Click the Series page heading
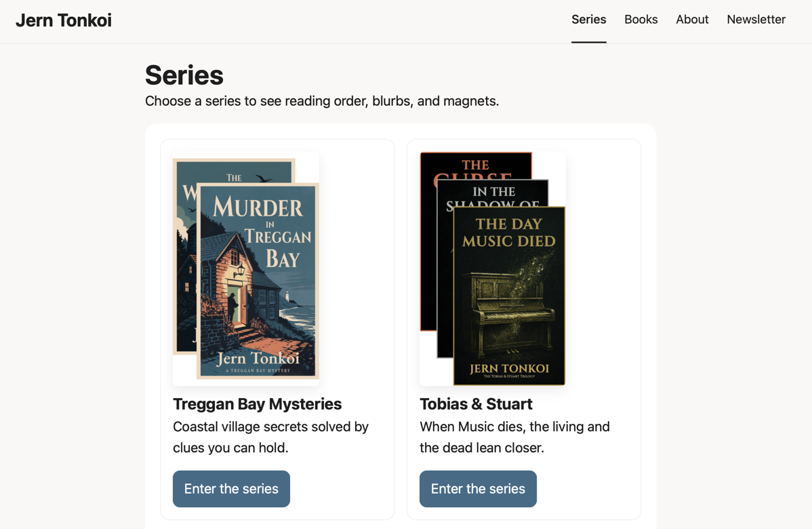This screenshot has height=529, width=812. (184, 75)
